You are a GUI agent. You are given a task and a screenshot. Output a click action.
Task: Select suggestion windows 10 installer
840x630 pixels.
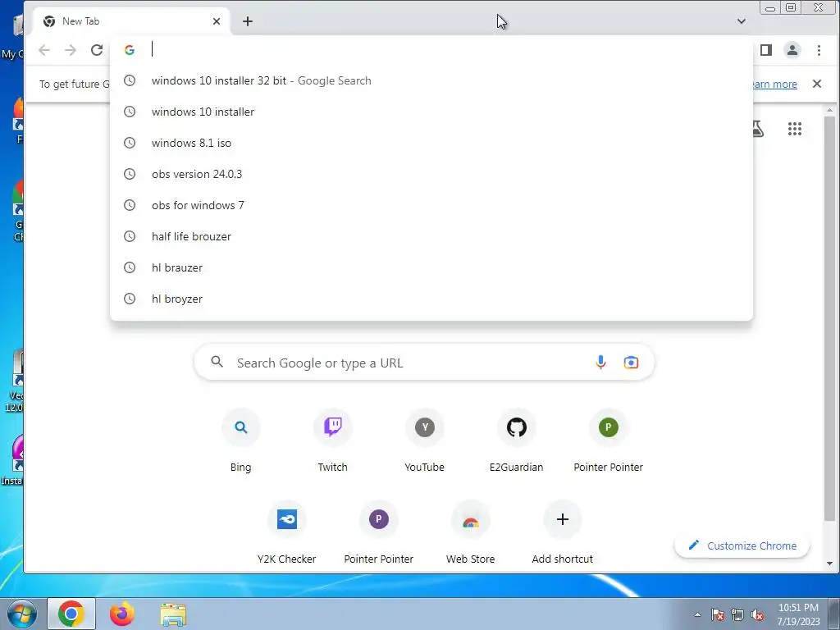[431, 112]
